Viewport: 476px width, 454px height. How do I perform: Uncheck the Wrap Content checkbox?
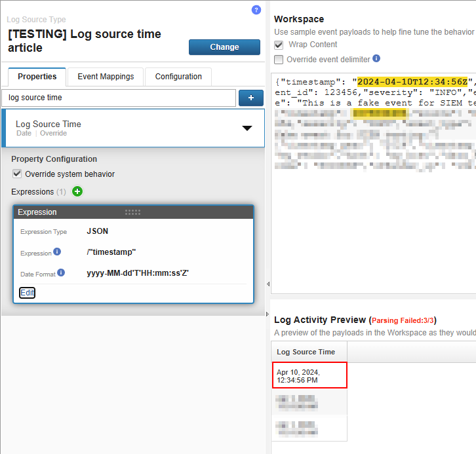click(x=279, y=45)
